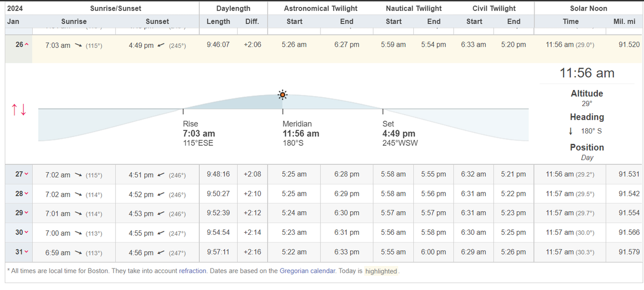This screenshot has height=290, width=644.
Task: Click sunrise time 7:00 am in the day 30 row
Action: point(57,233)
